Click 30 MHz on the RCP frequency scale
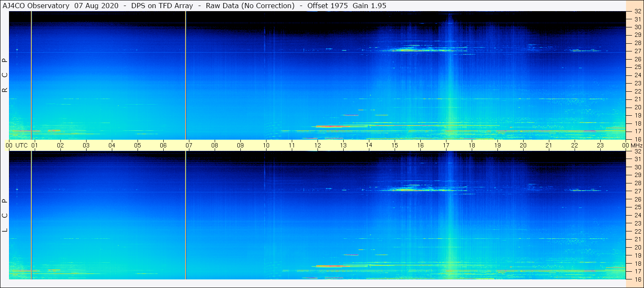This screenshot has width=644, height=288. pyautogui.click(x=638, y=27)
